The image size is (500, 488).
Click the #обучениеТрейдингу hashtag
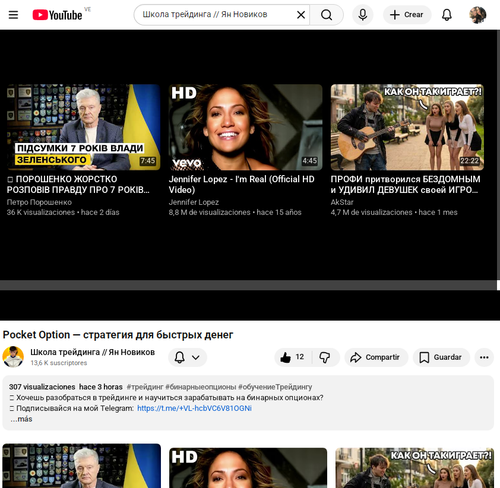[275, 387]
